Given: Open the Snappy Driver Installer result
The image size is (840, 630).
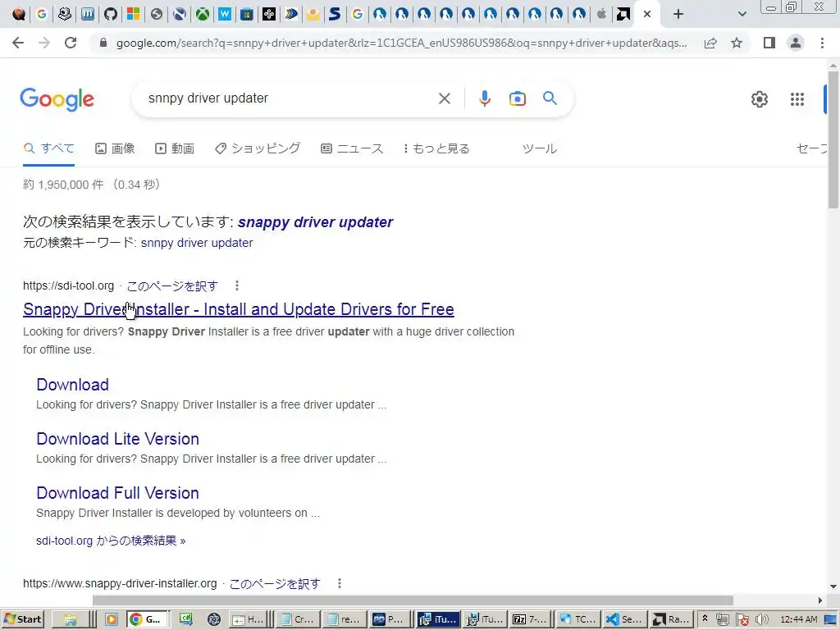Looking at the screenshot, I should [x=239, y=309].
